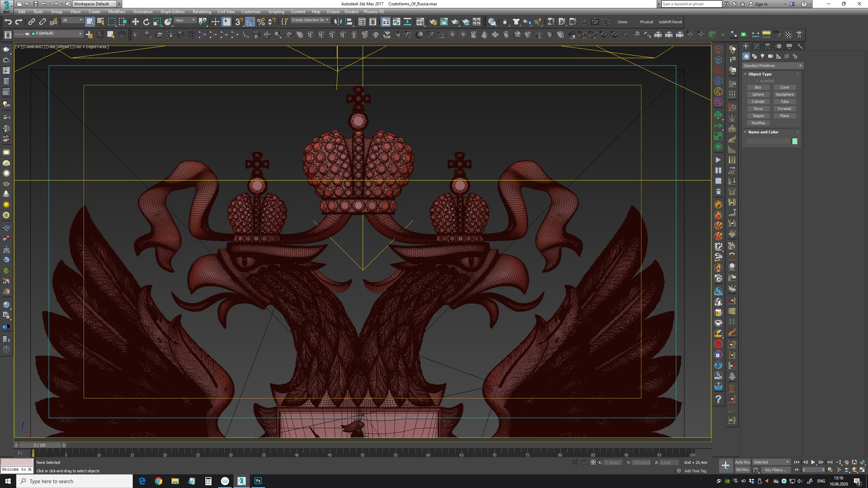The width and height of the screenshot is (868, 488).
Task: Click the object name input field
Action: [x=768, y=141]
